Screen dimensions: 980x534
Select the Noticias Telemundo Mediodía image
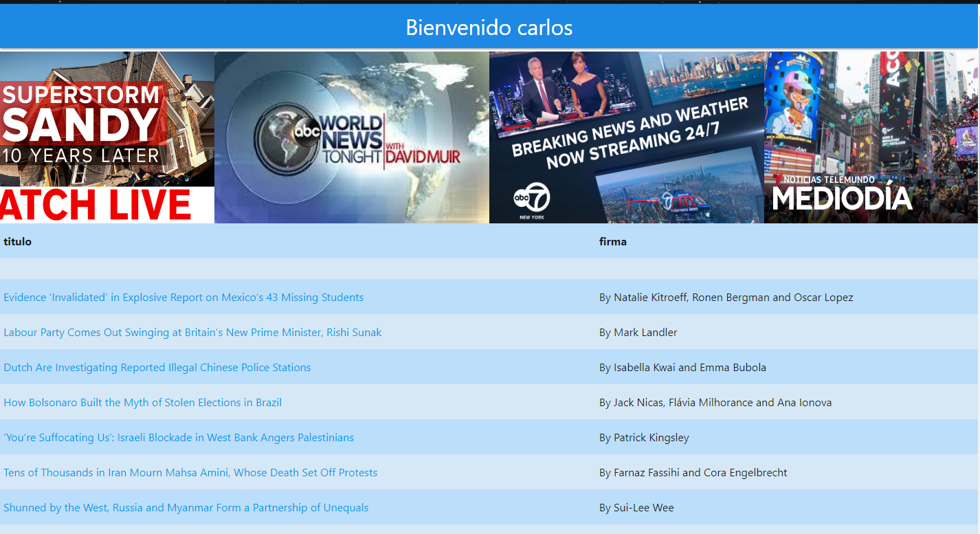click(x=871, y=136)
